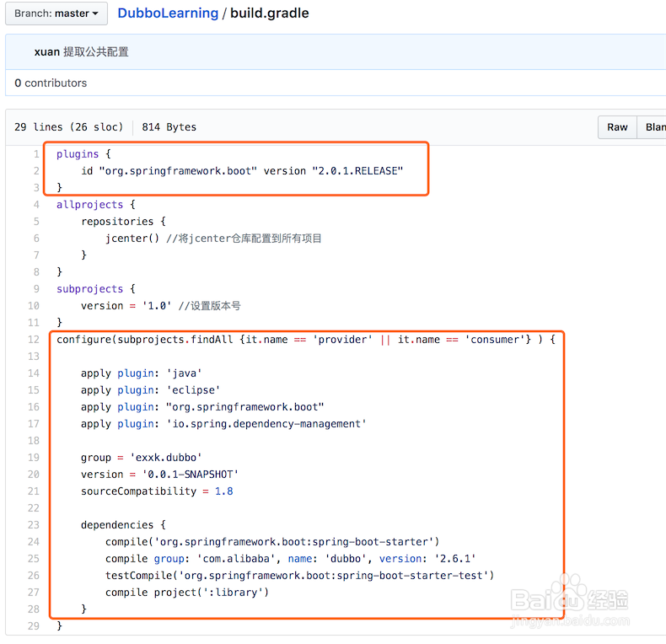The height and width of the screenshot is (644, 666).
Task: Click the 'plugins' keyword in code
Action: point(78,154)
